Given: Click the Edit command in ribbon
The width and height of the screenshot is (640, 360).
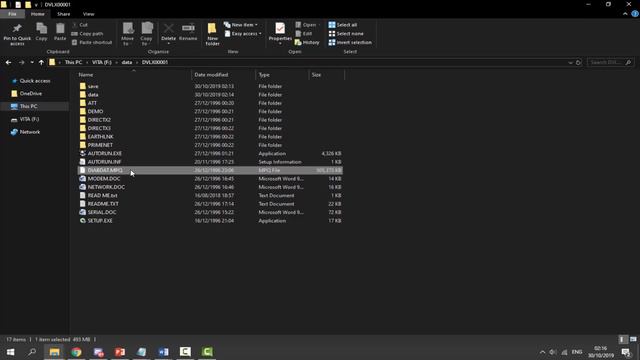Looking at the screenshot, I should [x=304, y=33].
